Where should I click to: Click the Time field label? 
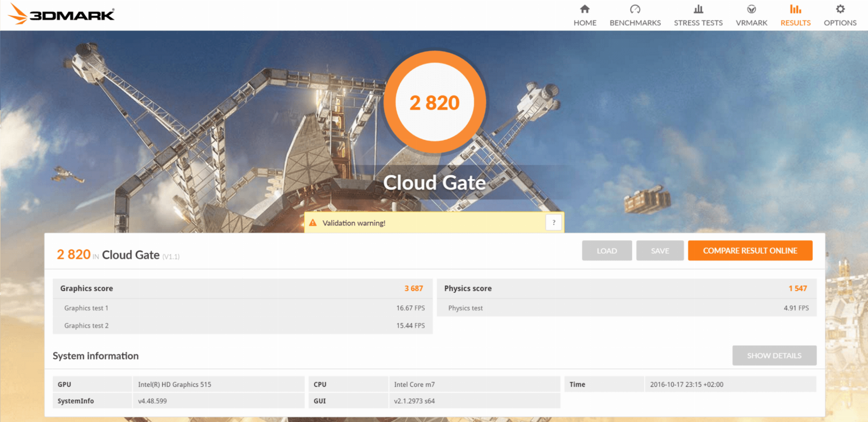577,385
